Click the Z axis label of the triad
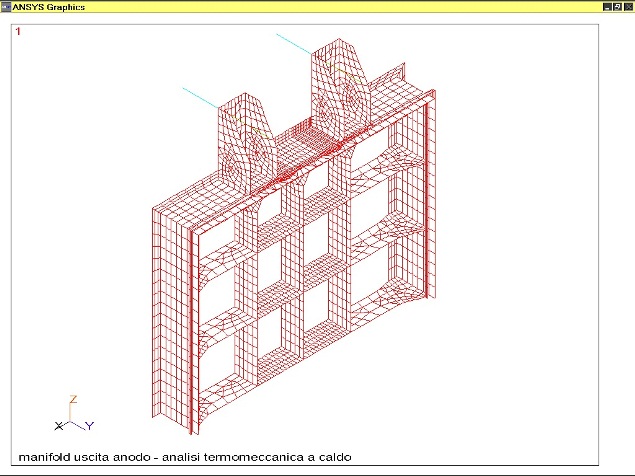Image resolution: width=635 pixels, height=476 pixels. (73, 399)
